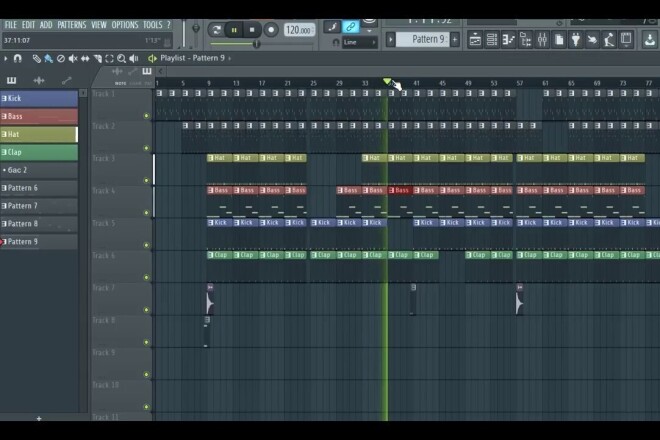This screenshot has height=440, width=660.
Task: Toggle the magnet snap option
Action: point(17,58)
